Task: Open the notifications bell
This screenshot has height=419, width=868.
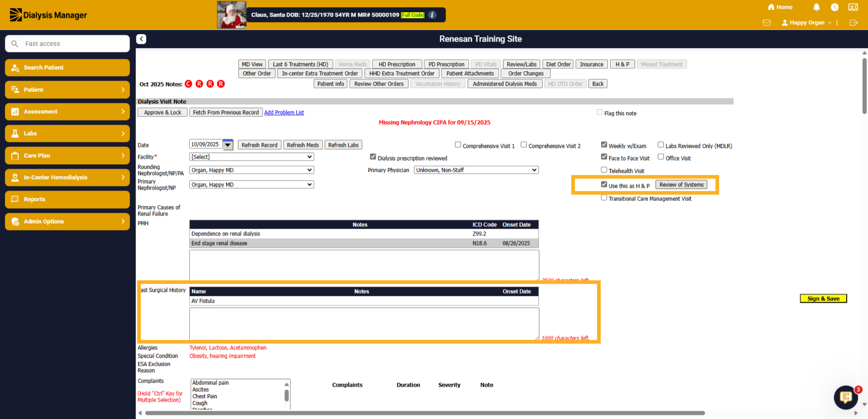Action: [x=816, y=7]
